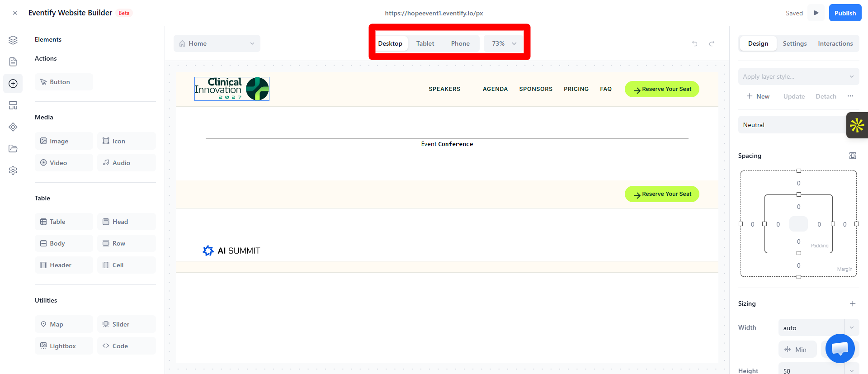Viewport: 868px width, 374px height.
Task: Click Update layer style
Action: 794,96
